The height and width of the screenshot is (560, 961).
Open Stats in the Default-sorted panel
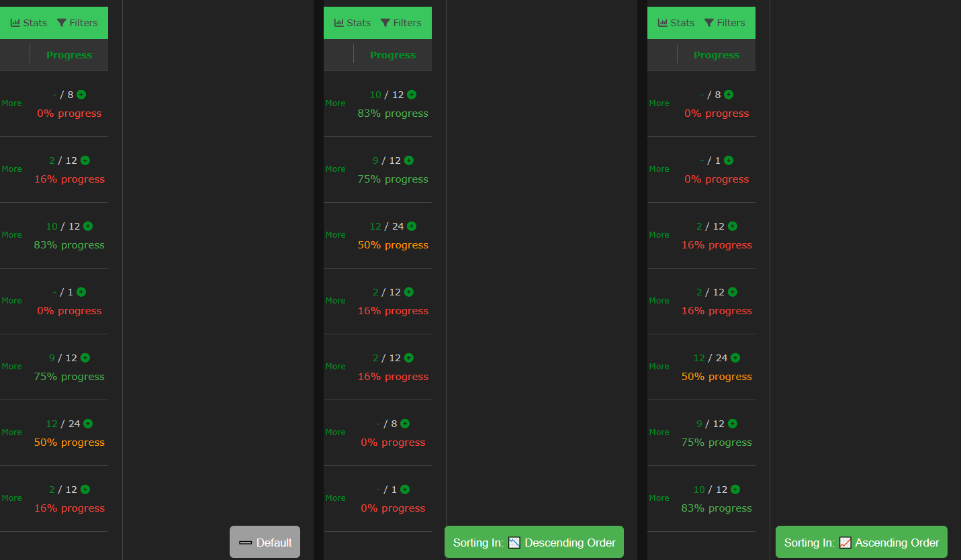click(x=29, y=23)
